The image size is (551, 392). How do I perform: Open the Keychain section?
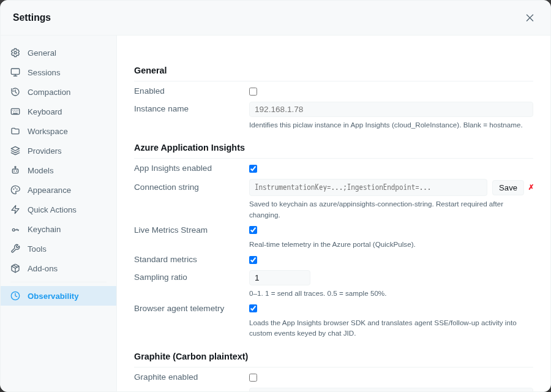58,230
